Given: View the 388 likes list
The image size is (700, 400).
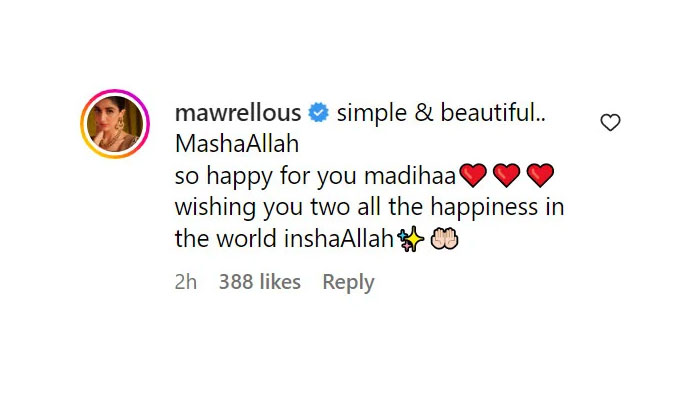Looking at the screenshot, I should click(260, 282).
